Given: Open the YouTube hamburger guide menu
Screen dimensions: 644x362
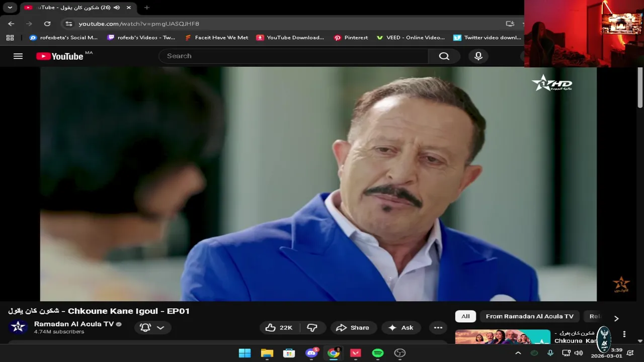Looking at the screenshot, I should [x=18, y=56].
